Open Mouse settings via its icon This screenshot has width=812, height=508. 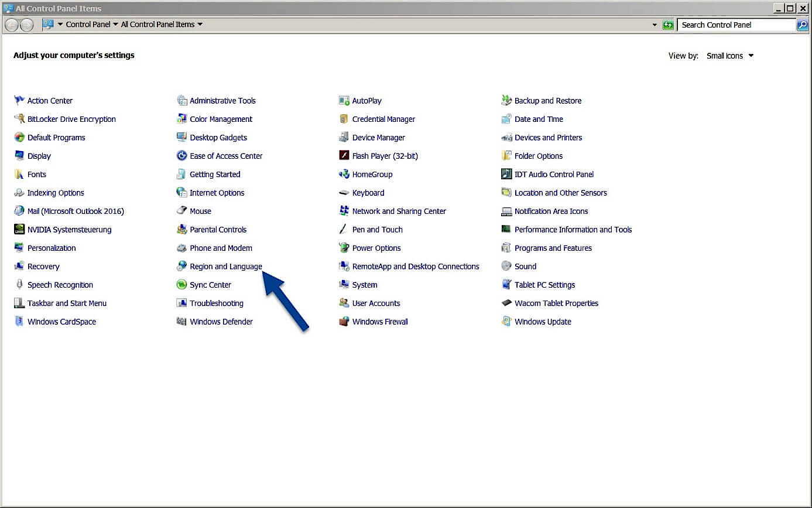200,210
